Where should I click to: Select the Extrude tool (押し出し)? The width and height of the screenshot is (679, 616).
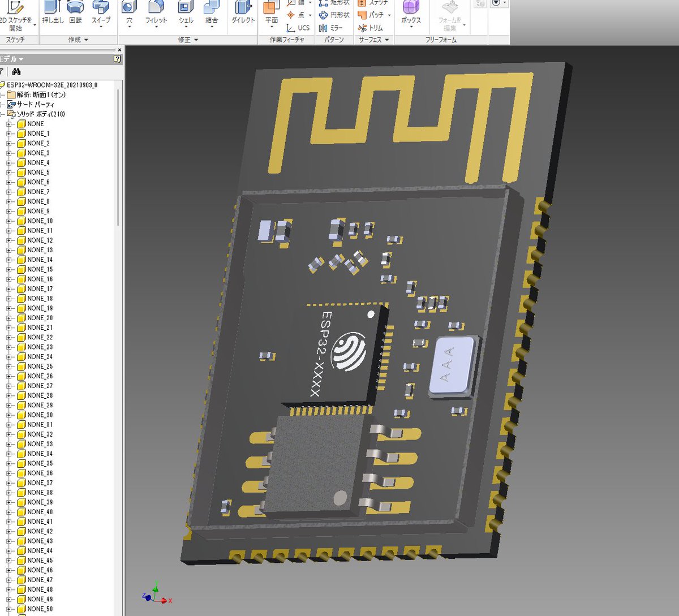coord(53,12)
